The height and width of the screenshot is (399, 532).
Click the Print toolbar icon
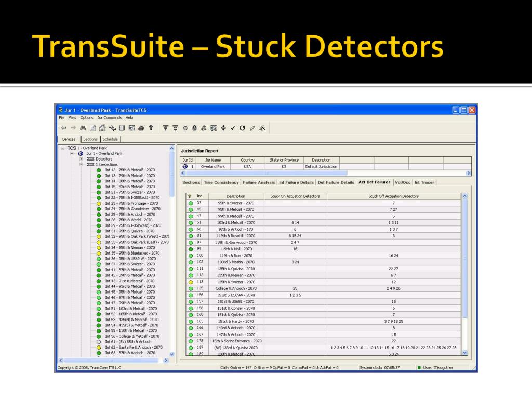coord(141,128)
